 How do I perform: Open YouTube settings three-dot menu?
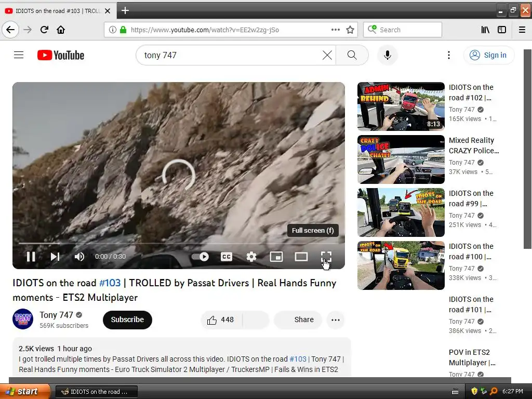point(448,55)
